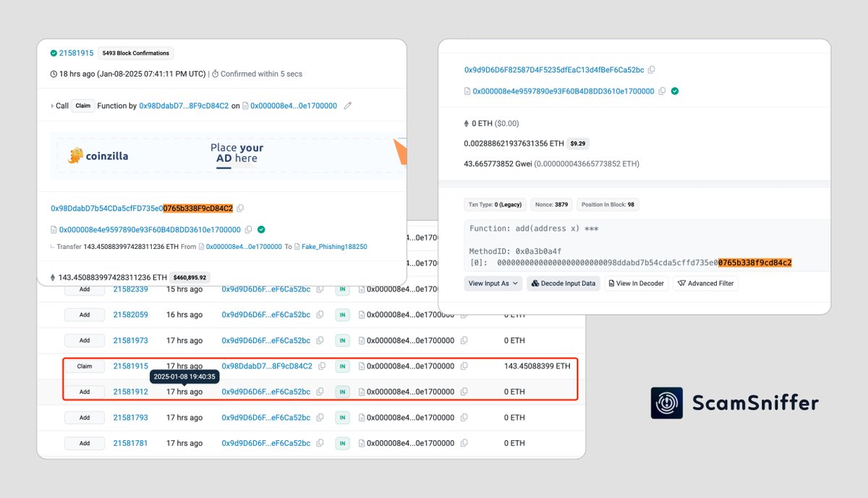This screenshot has height=498, width=868.
Task: Copy To address in block 21581912 row
Action: coord(464,392)
